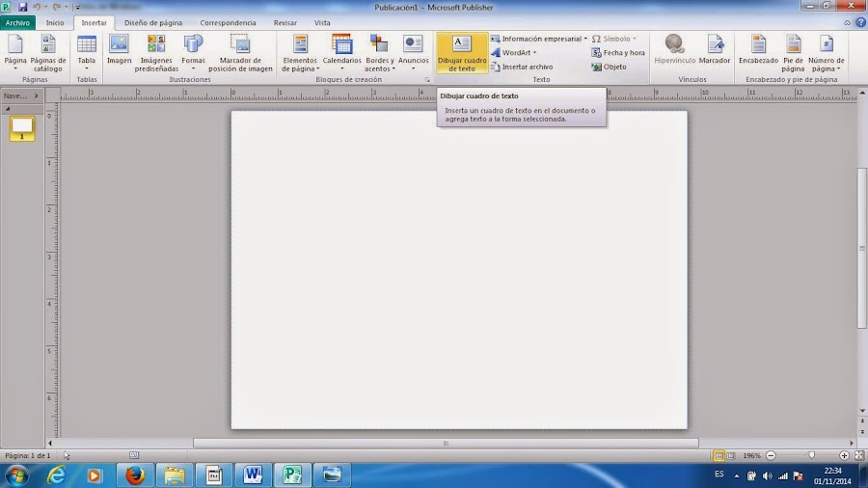The height and width of the screenshot is (488, 868).
Task: Switch to Diseño de página tab
Action: point(153,23)
